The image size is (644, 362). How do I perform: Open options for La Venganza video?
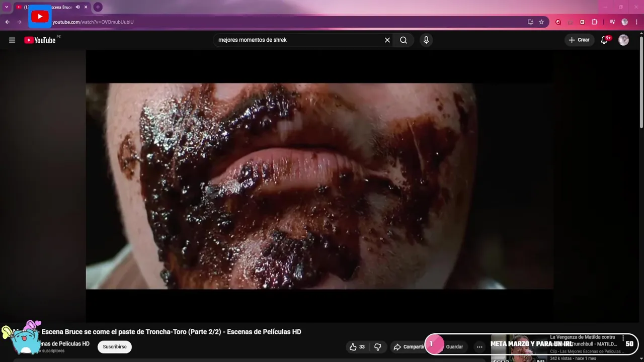pos(623,338)
